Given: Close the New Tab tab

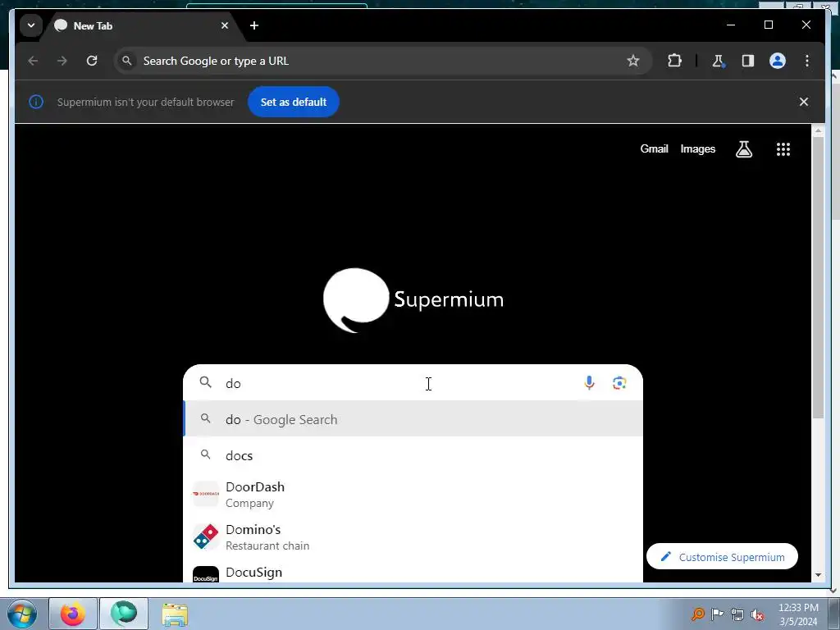Looking at the screenshot, I should pyautogui.click(x=225, y=25).
